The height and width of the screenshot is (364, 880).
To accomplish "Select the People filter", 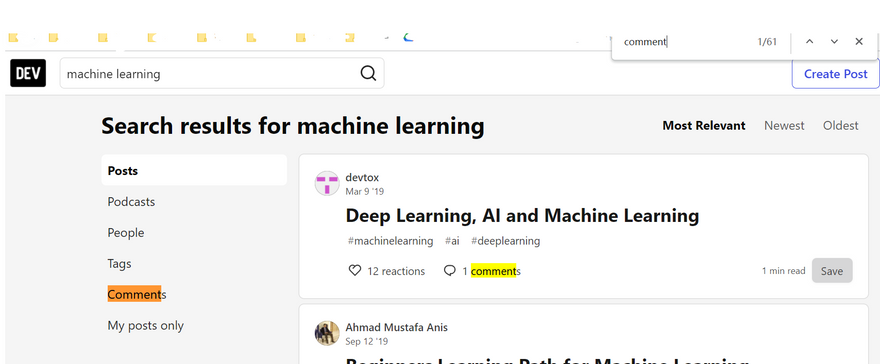I will pyautogui.click(x=126, y=233).
